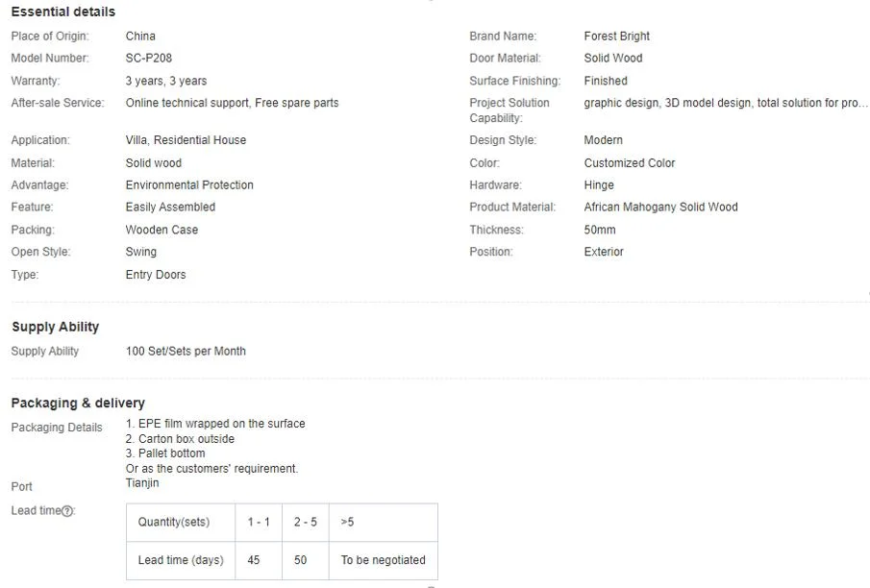
Task: Click the 2 - 5 quantity cell
Action: [x=306, y=522]
